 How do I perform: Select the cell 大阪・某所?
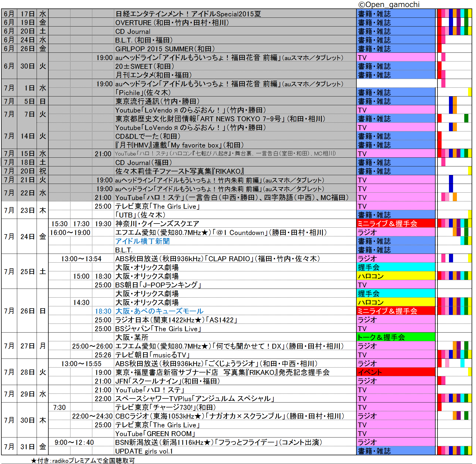coord(235,337)
